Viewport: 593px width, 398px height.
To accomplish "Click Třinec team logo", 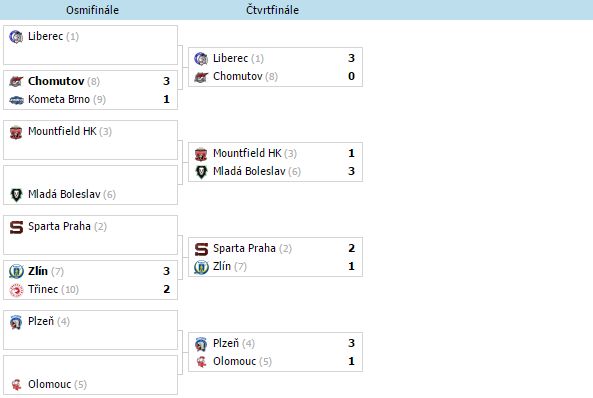I will click(16, 290).
